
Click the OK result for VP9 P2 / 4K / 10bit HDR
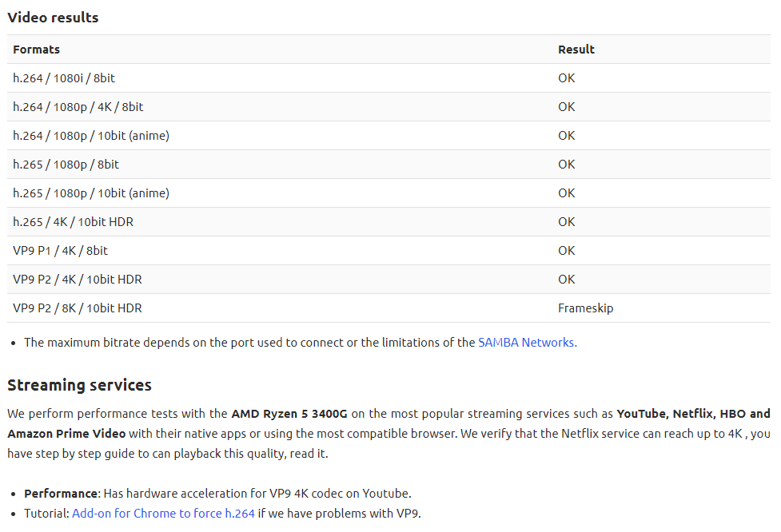point(567,280)
